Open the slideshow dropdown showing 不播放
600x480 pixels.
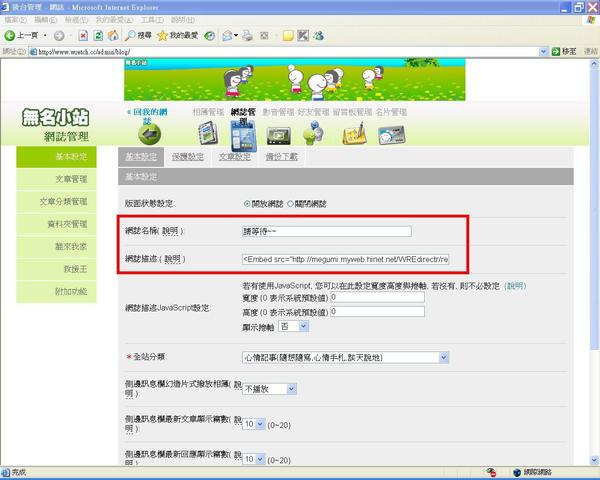[x=269, y=389]
